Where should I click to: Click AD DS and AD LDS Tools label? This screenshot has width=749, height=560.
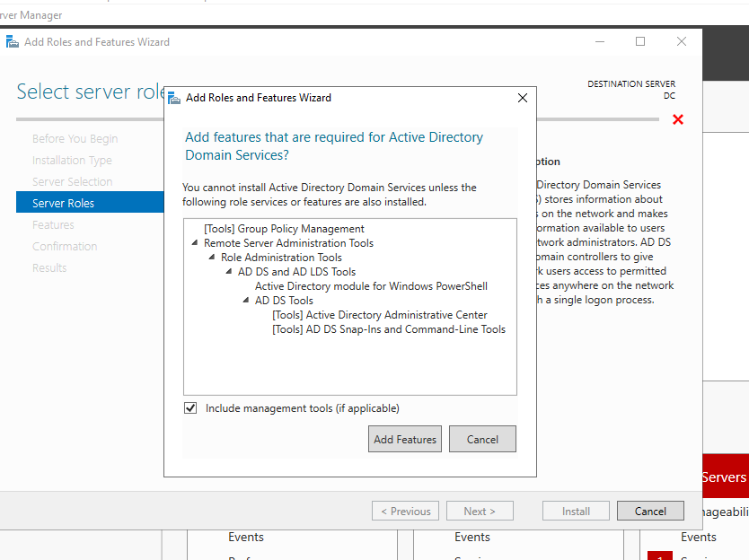(296, 272)
